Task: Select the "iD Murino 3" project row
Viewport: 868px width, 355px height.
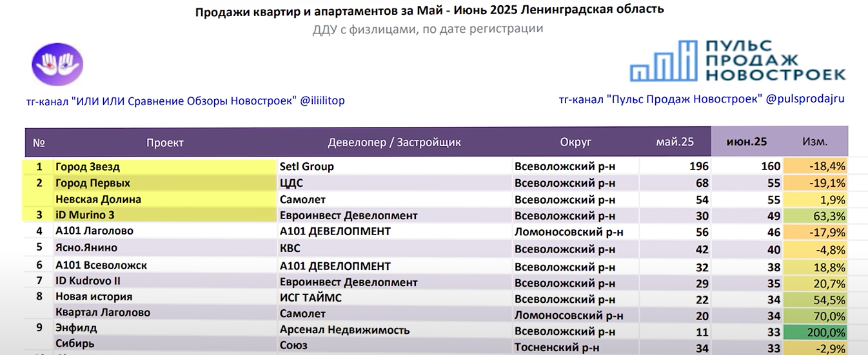Action: 85,215
